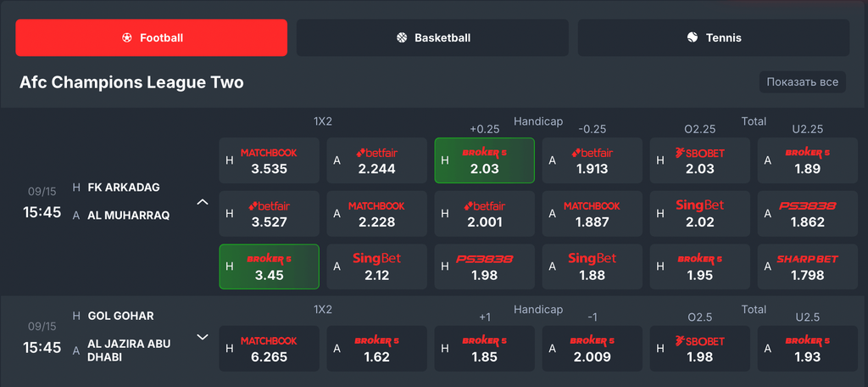The image size is (868, 387).
Task: Toggle the highlighted Broker 5 handicap 2.03 odds
Action: (484, 160)
